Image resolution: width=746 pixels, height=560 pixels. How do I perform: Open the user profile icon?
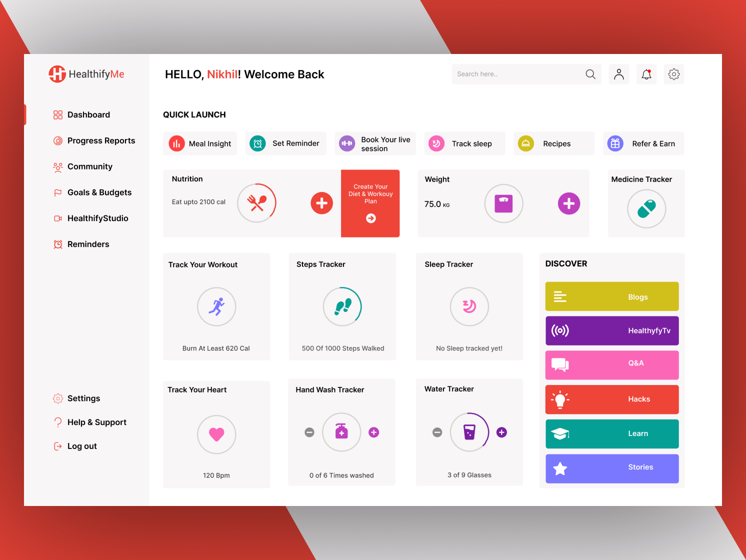619,74
